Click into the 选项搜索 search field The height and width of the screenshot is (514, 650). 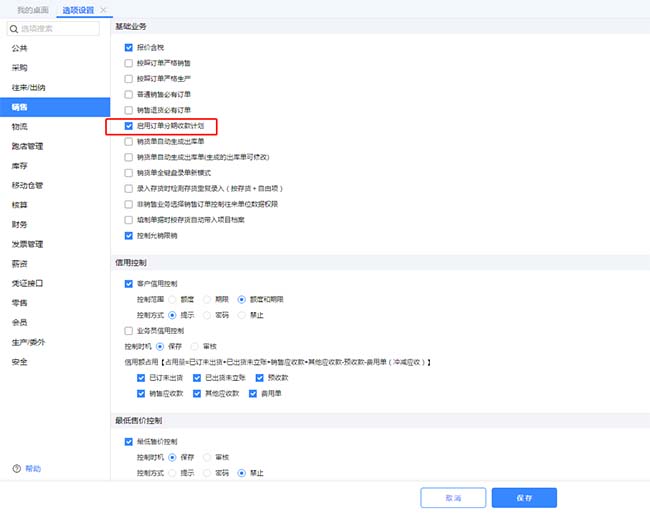pos(58,28)
